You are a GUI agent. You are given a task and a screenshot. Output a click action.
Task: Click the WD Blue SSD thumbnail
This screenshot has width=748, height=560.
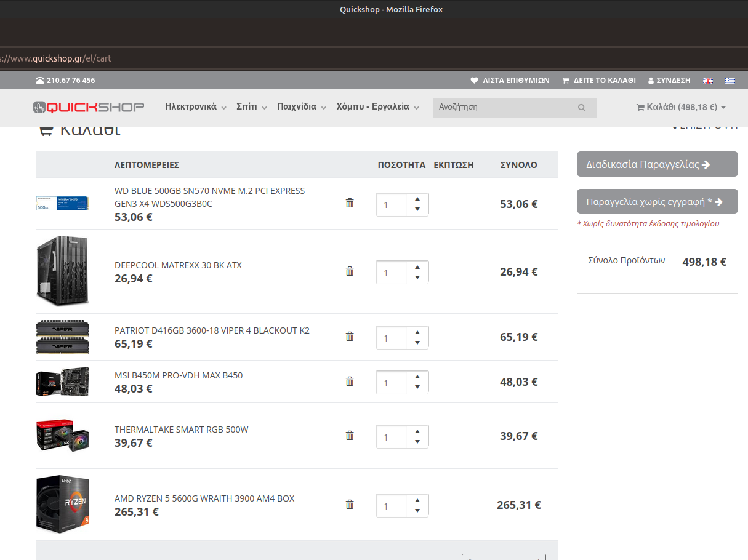tap(63, 204)
